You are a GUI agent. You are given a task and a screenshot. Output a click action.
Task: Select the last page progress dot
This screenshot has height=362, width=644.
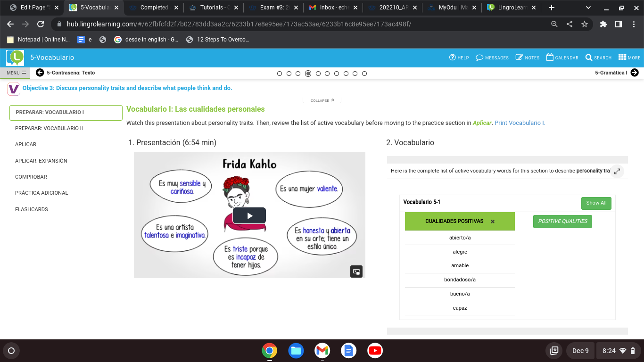click(364, 74)
